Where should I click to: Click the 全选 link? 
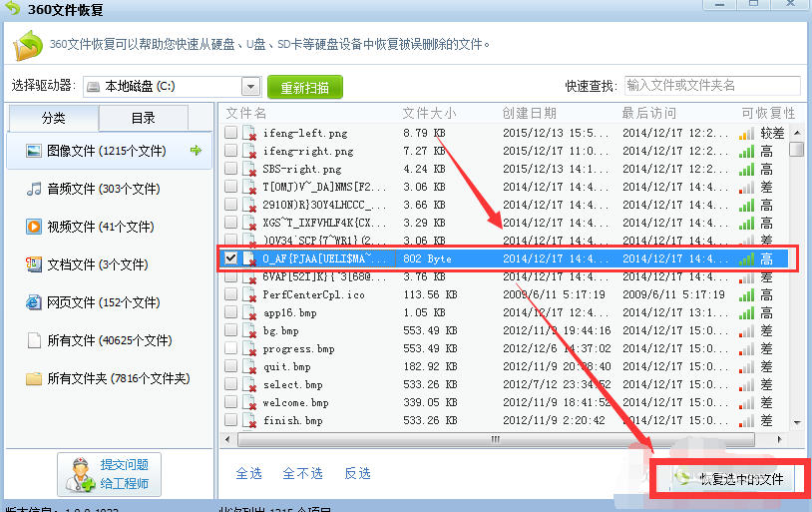coord(248,473)
